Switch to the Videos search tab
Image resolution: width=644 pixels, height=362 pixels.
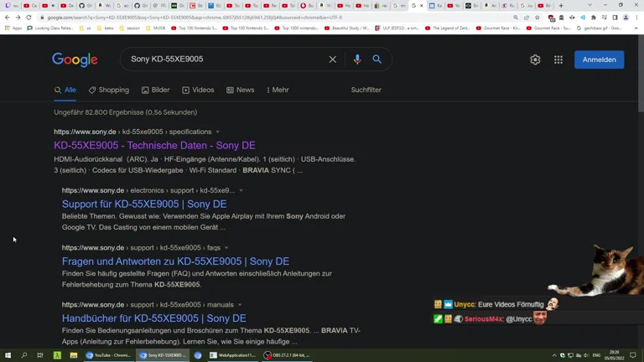tap(198, 90)
